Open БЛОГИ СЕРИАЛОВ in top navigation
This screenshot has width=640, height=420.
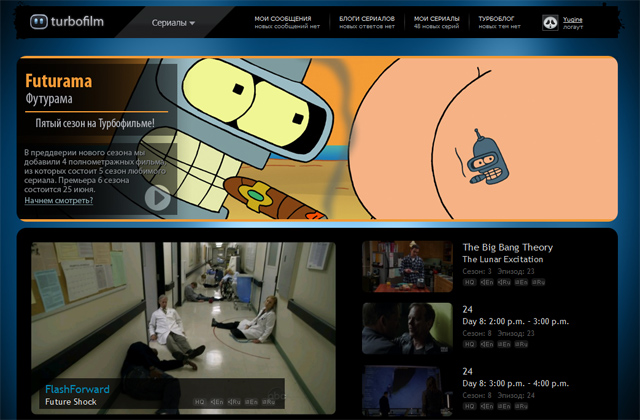coord(367,18)
